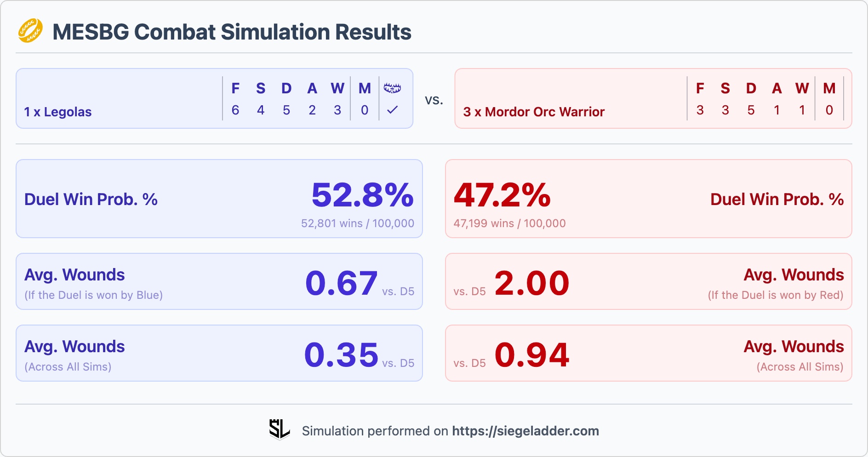The height and width of the screenshot is (457, 868).
Task: Click the golden ring logo icon
Action: 30,31
